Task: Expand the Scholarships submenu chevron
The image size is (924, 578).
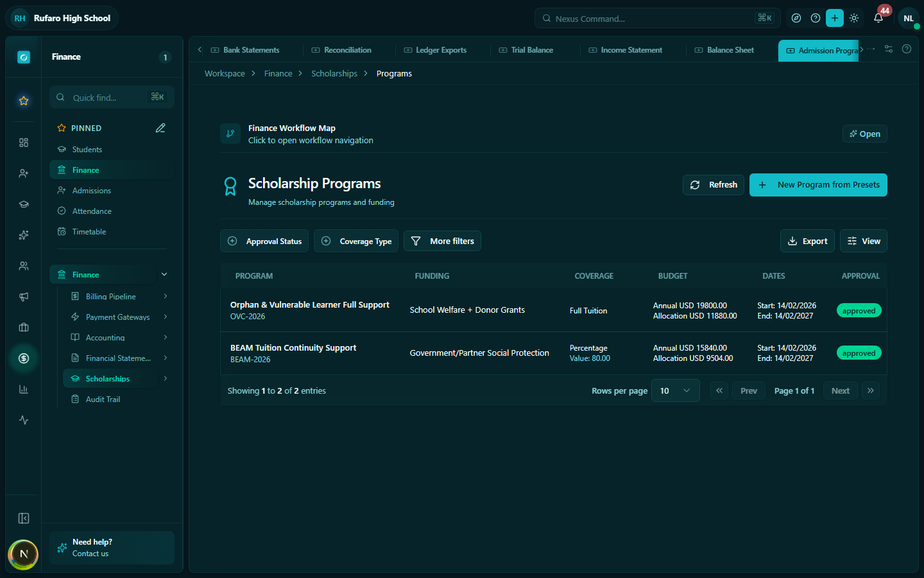Action: (x=166, y=378)
